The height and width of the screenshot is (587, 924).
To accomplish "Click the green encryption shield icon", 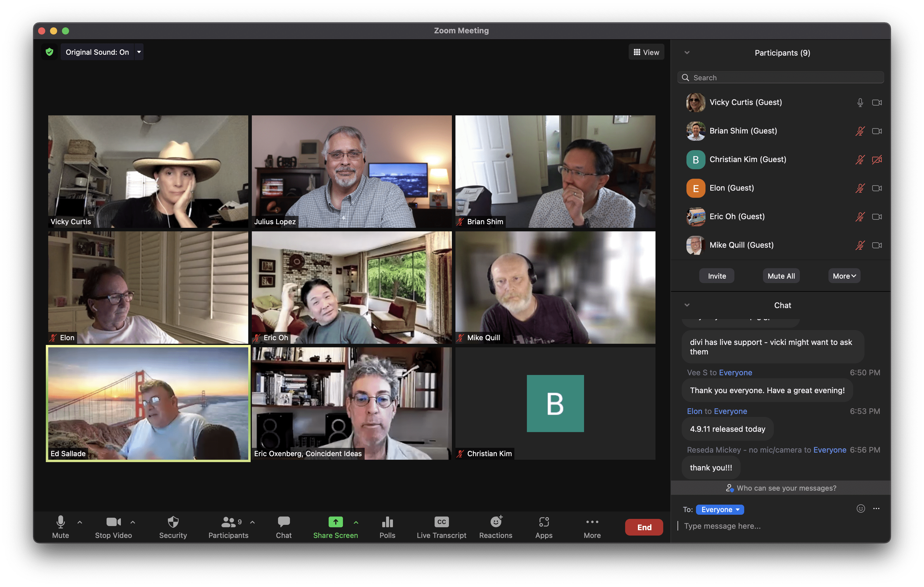I will pyautogui.click(x=49, y=52).
